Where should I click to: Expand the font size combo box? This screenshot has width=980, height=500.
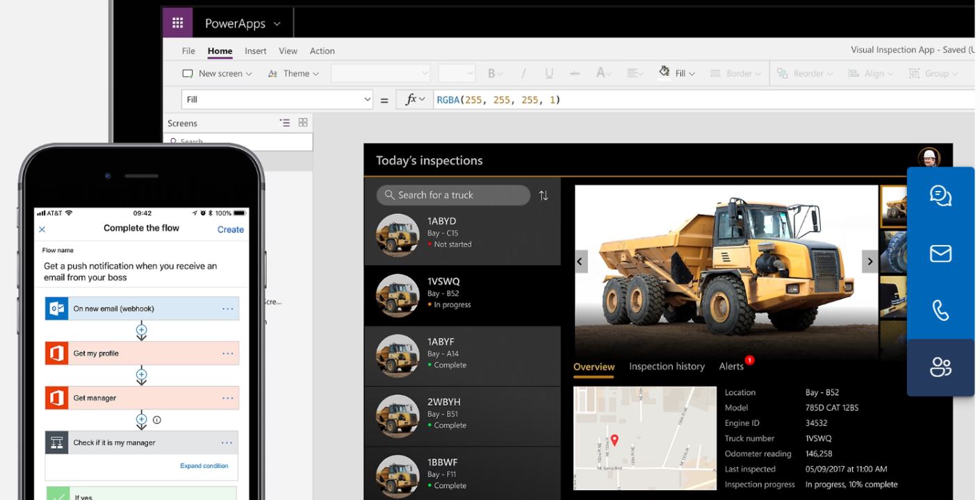457,73
